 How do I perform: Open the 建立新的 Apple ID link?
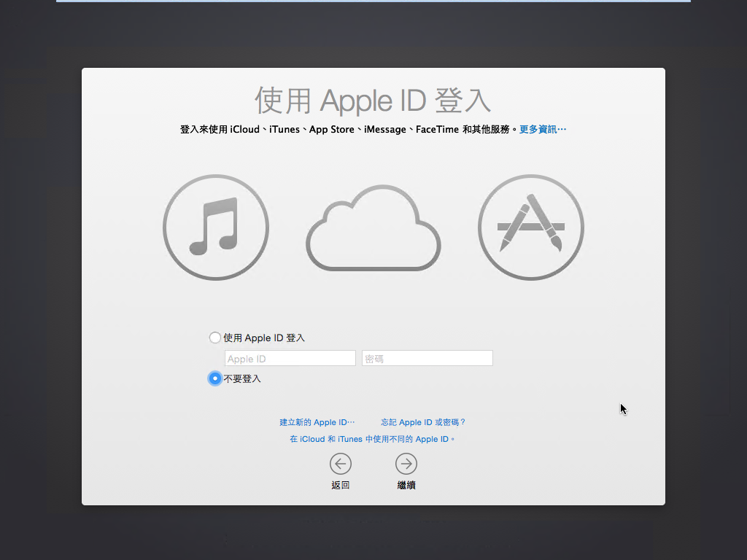pos(317,422)
